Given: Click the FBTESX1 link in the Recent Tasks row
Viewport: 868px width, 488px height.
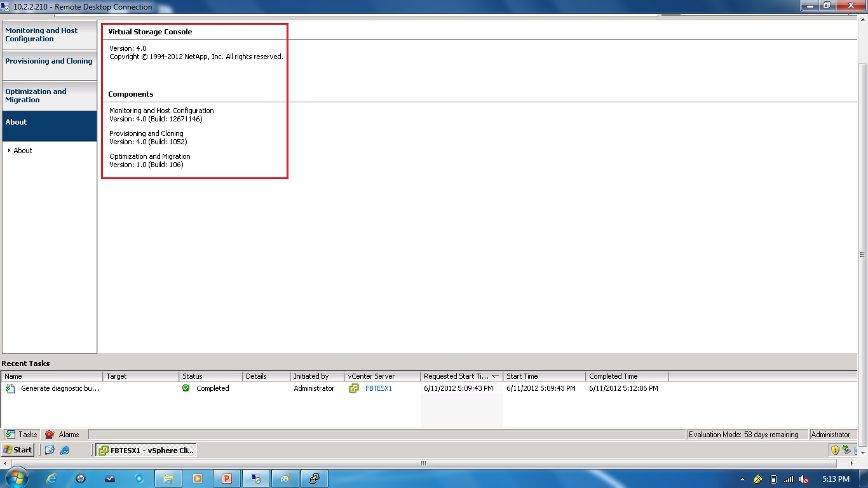Looking at the screenshot, I should tap(379, 388).
